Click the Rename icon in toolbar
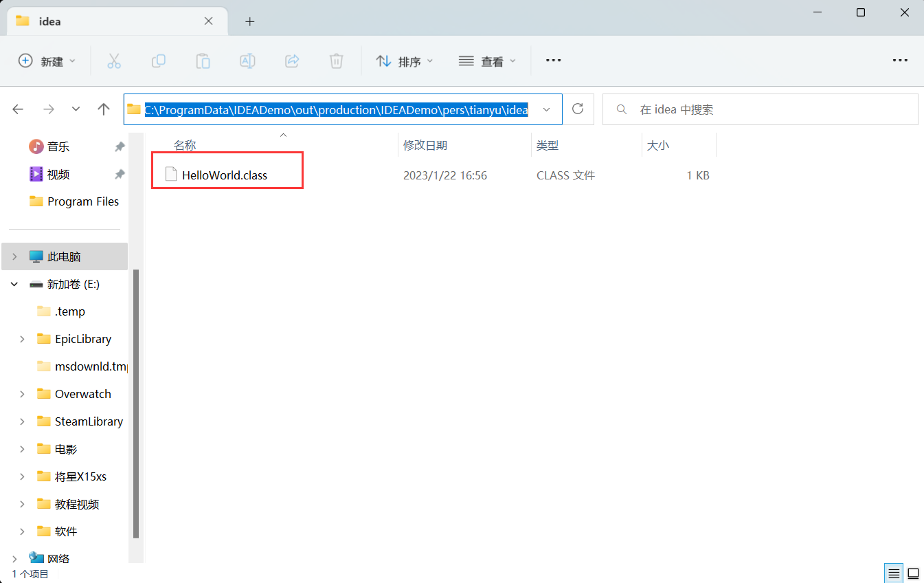This screenshot has height=583, width=924. [247, 61]
